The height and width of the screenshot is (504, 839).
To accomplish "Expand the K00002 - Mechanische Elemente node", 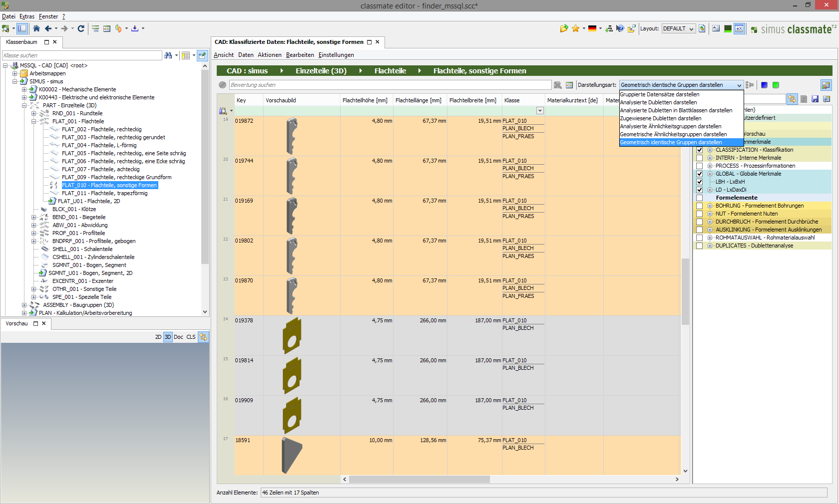I will pos(24,89).
